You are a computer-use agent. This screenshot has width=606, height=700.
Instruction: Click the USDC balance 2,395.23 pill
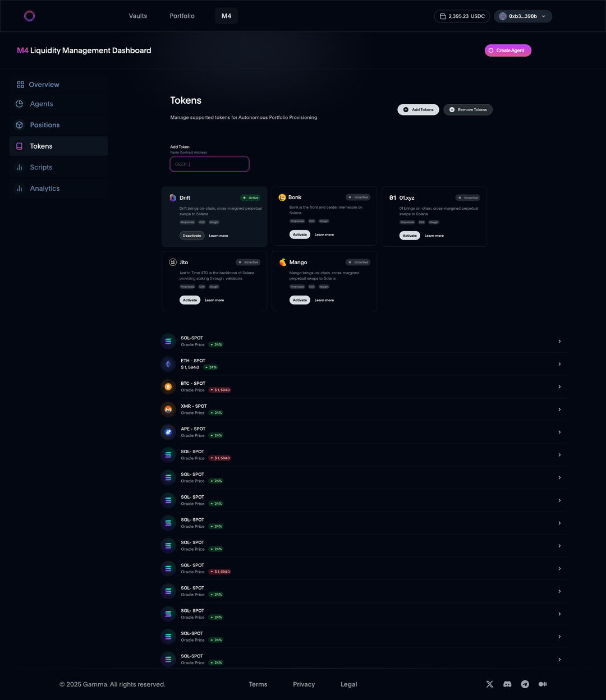(x=462, y=16)
